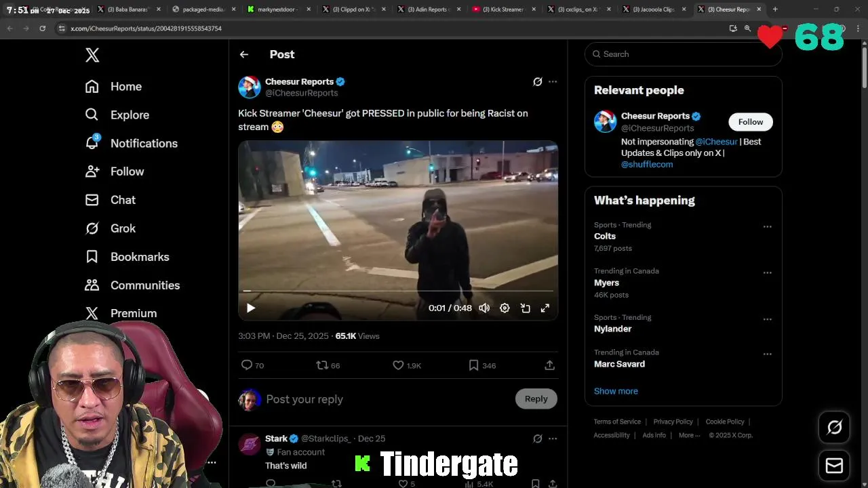Open the floating Grok button
This screenshot has width=868, height=488.
(x=834, y=427)
